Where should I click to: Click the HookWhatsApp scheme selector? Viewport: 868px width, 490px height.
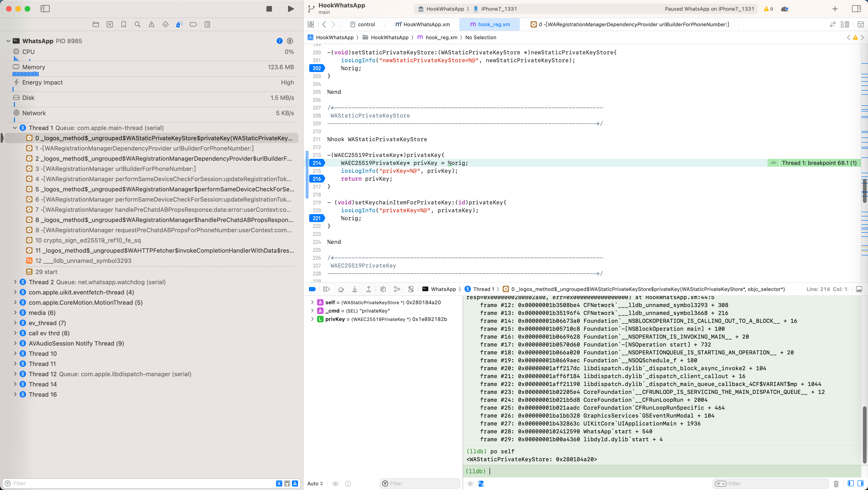coord(441,9)
